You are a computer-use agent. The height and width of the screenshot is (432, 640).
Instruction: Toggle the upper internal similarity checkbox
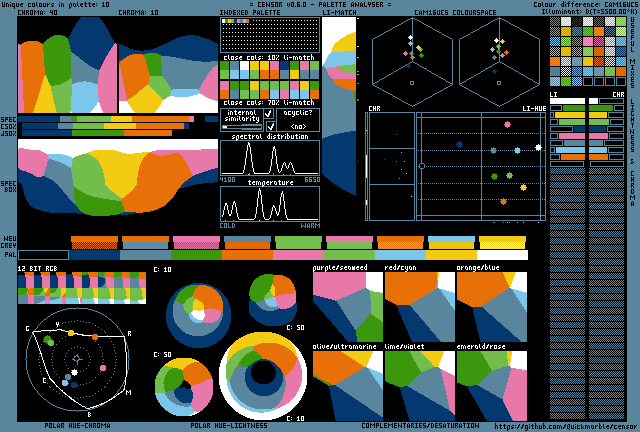tap(269, 113)
